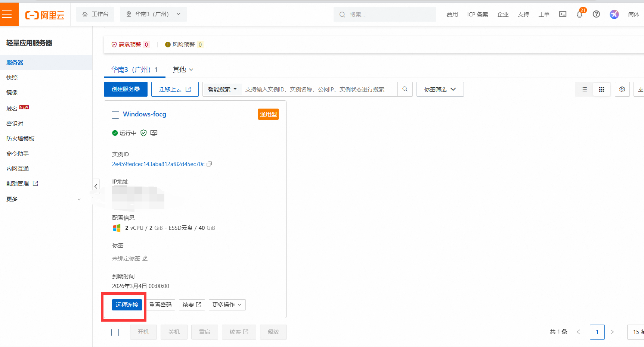Open the notification bell
Screen dimensions: 644x347
pos(580,14)
